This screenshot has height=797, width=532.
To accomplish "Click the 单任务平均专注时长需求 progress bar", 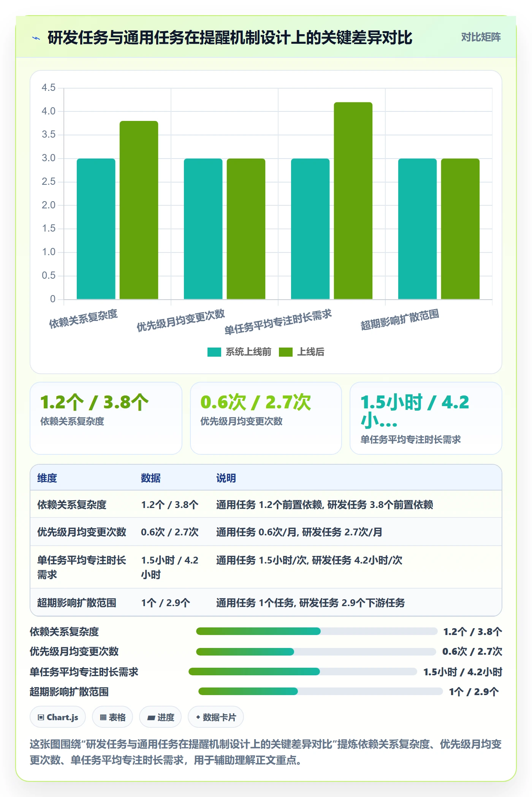I will tap(303, 672).
